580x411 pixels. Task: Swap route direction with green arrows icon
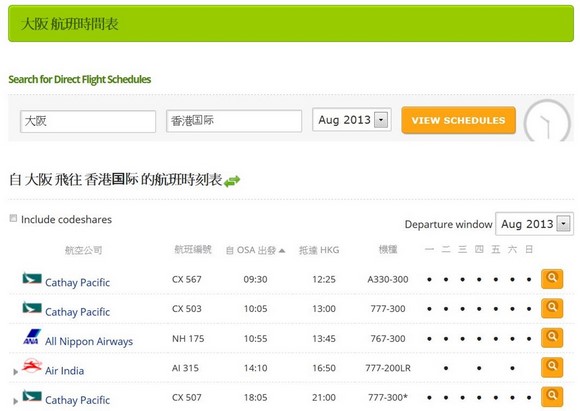point(232,181)
